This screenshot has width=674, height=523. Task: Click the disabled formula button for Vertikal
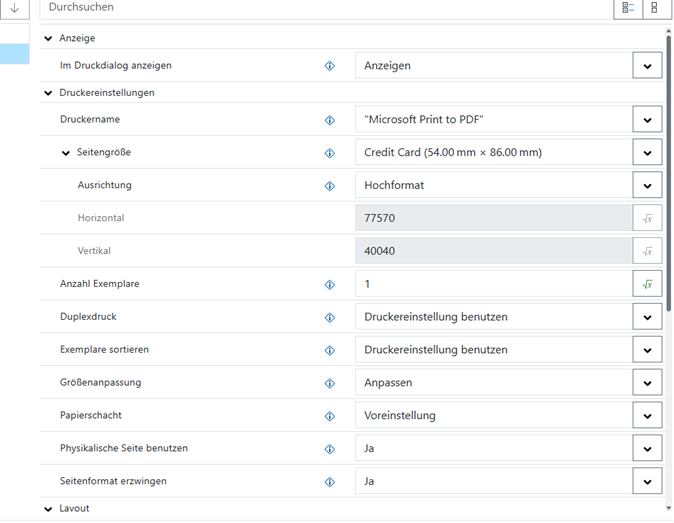pos(647,251)
